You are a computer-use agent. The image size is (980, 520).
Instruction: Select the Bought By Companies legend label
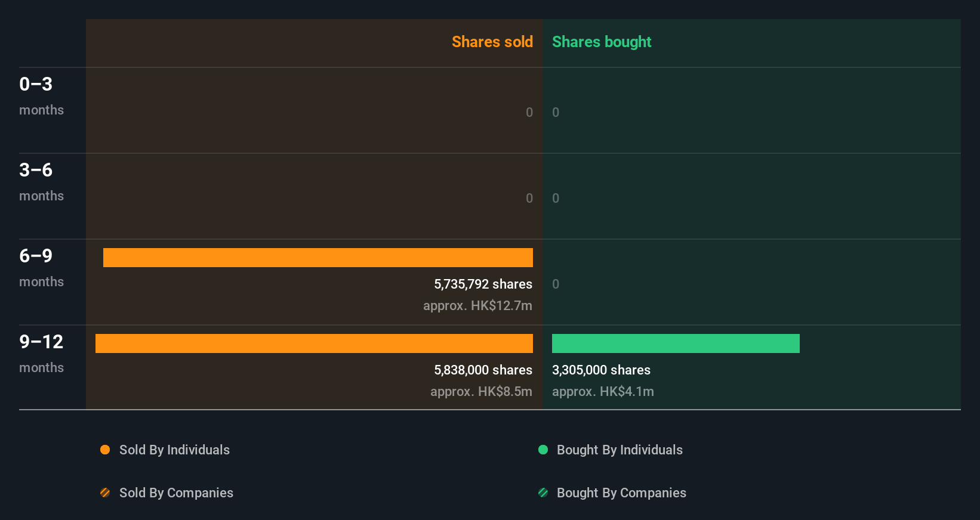tap(621, 493)
